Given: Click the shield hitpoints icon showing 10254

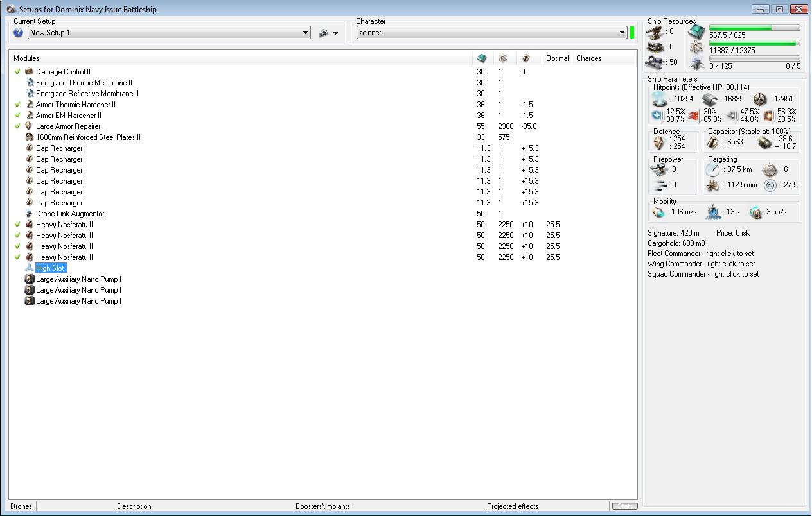Looking at the screenshot, I should pos(659,99).
